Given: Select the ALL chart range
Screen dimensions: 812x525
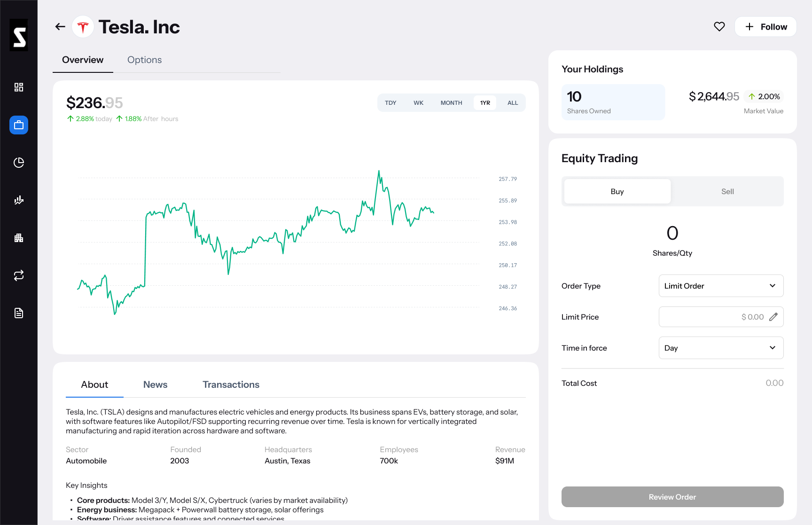Looking at the screenshot, I should coord(513,103).
